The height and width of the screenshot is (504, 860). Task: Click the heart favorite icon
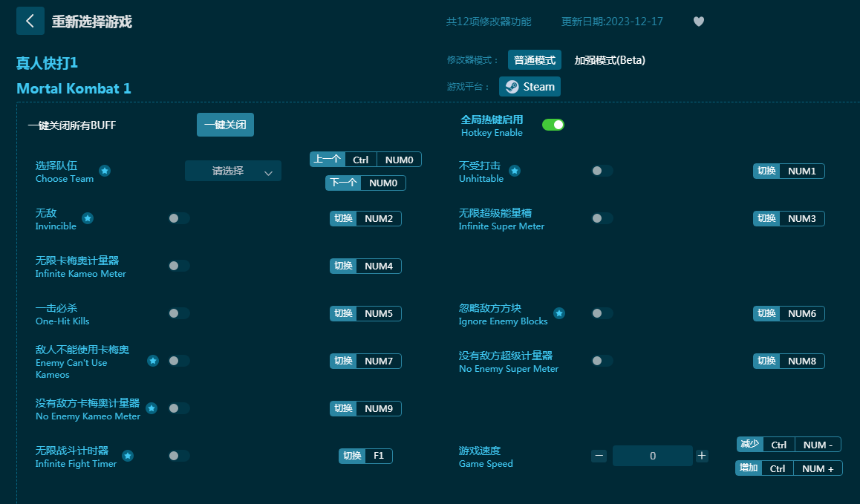pos(698,22)
